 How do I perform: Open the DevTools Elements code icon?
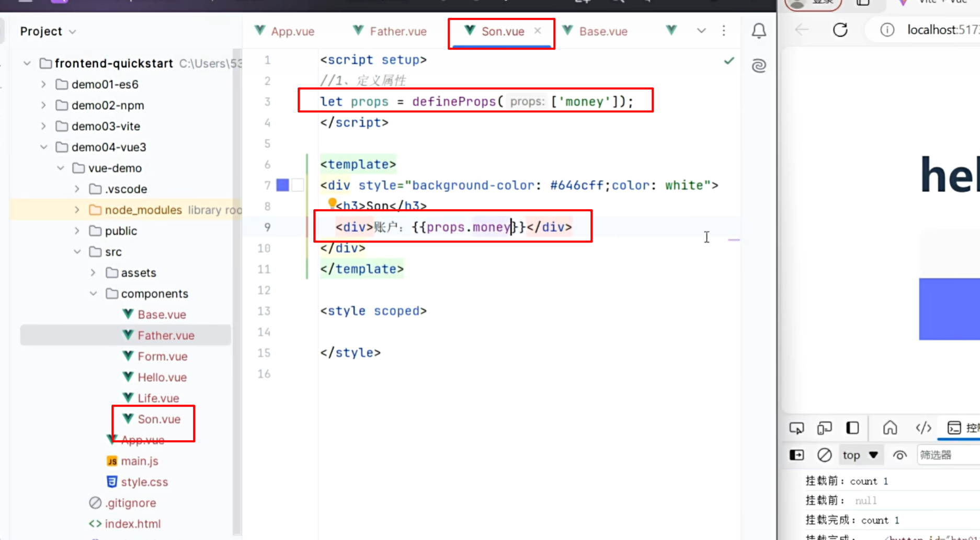(x=924, y=428)
